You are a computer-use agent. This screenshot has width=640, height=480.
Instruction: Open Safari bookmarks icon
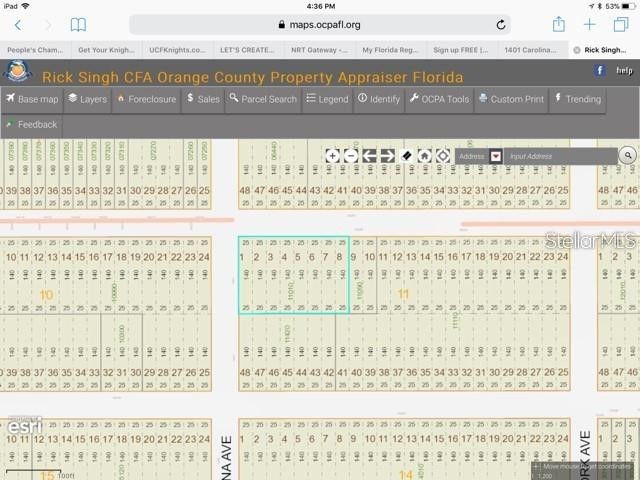coord(78,24)
